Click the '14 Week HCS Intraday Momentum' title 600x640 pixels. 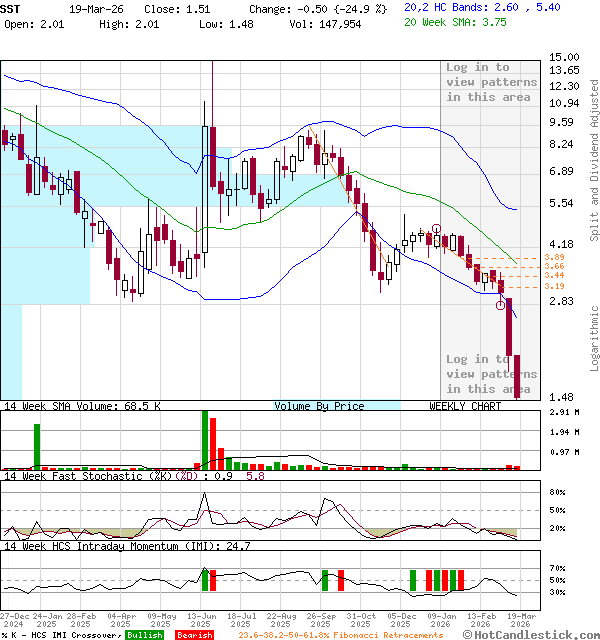pyautogui.click(x=111, y=546)
